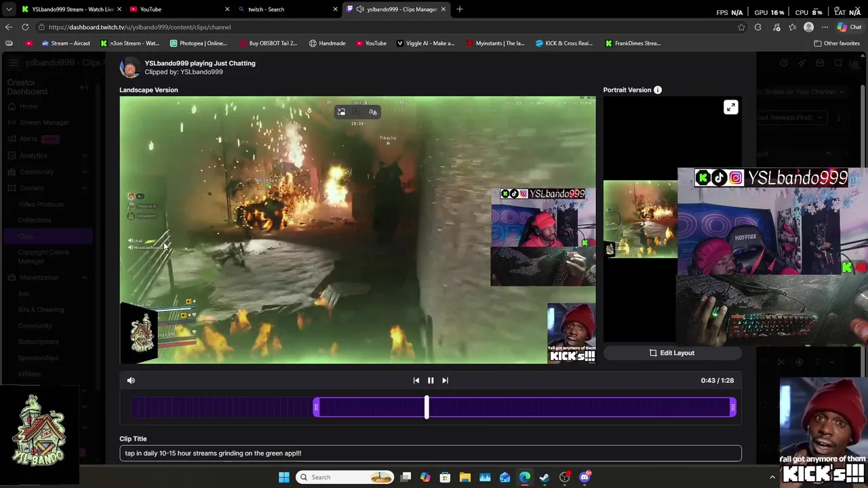Open a new browser tab
The image size is (868, 488).
pyautogui.click(x=460, y=9)
